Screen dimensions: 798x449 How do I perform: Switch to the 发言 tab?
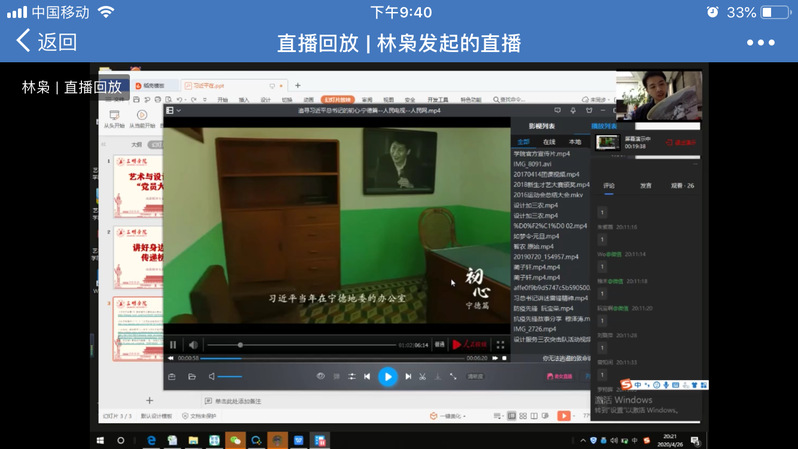646,186
